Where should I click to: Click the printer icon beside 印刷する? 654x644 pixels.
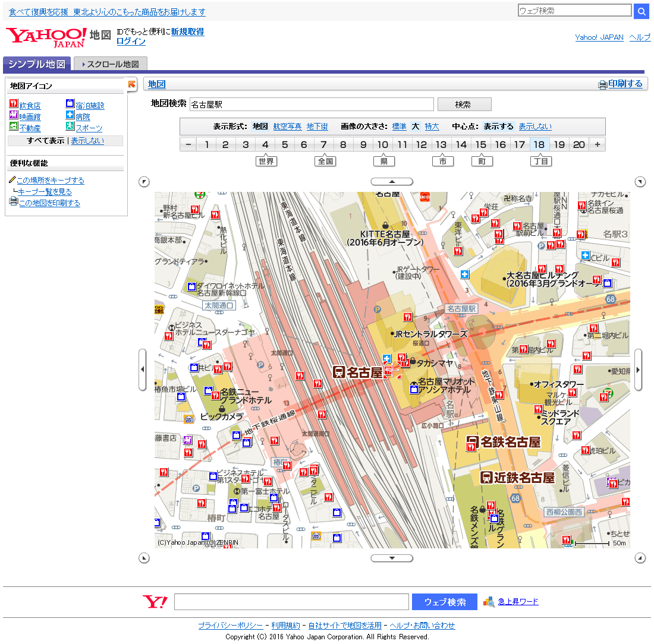[602, 84]
